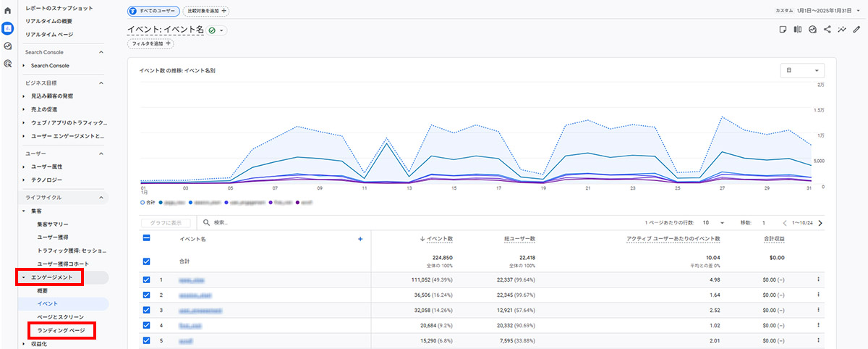The width and height of the screenshot is (868, 349).
Task: Open the Insights sparkline icon
Action: tap(842, 30)
